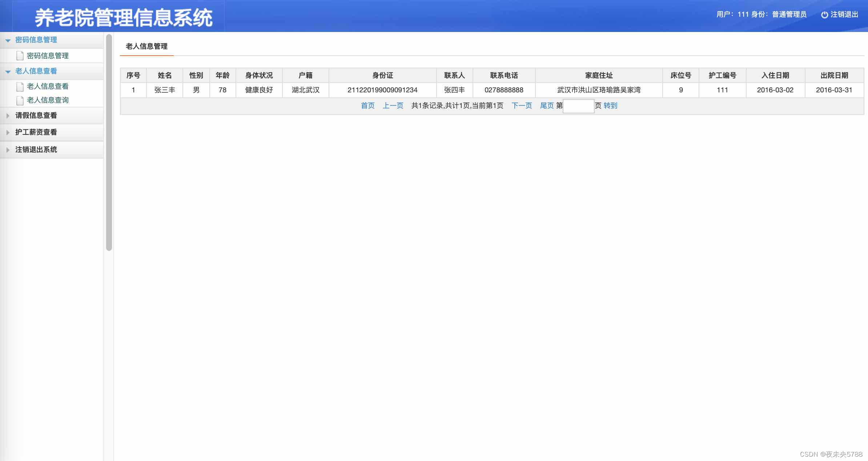The width and height of the screenshot is (868, 461).
Task: Click the 护工编号 column header
Action: click(x=723, y=75)
